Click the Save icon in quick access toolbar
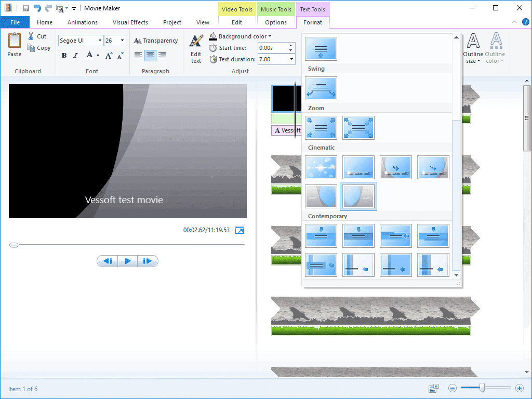This screenshot has width=532, height=399. [x=26, y=8]
